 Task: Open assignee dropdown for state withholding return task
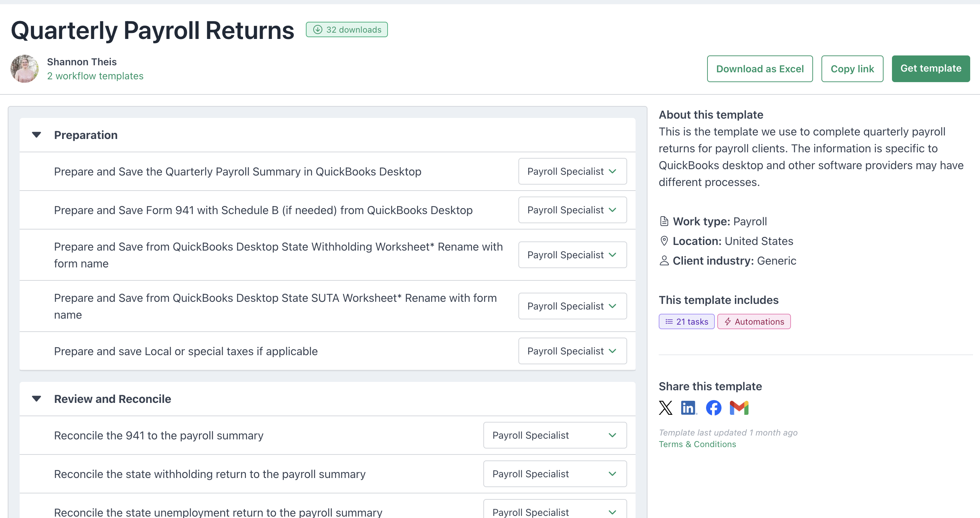point(555,474)
